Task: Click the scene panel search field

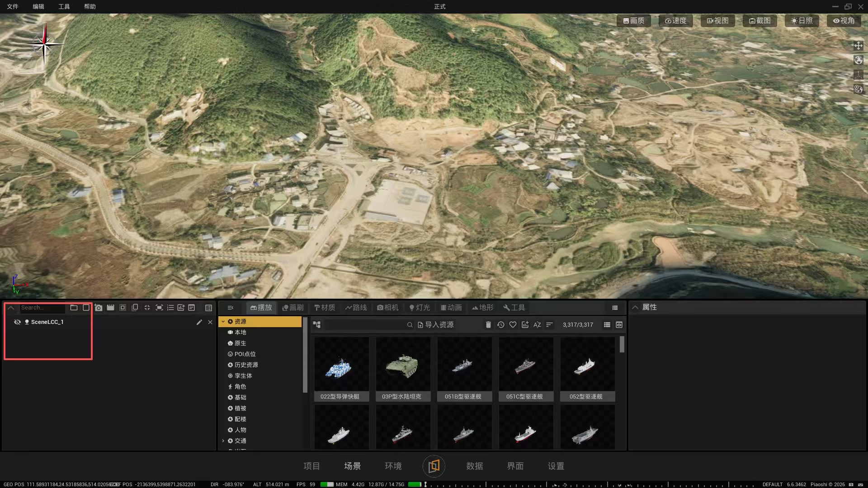Action: pyautogui.click(x=42, y=308)
